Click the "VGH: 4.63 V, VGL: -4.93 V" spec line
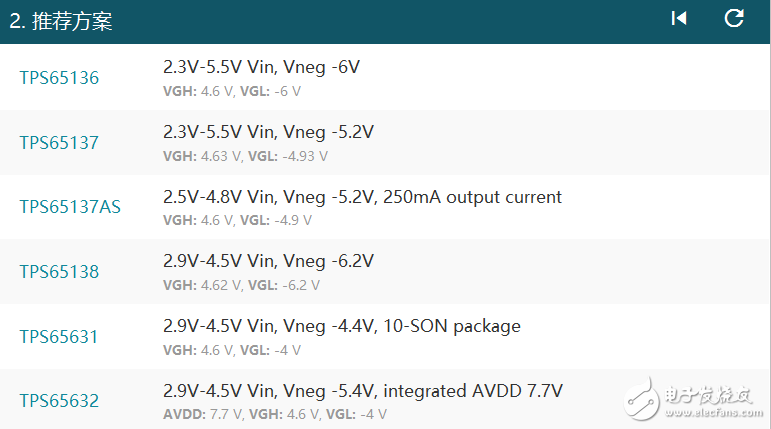Viewport: 771px width, 429px height. (245, 156)
